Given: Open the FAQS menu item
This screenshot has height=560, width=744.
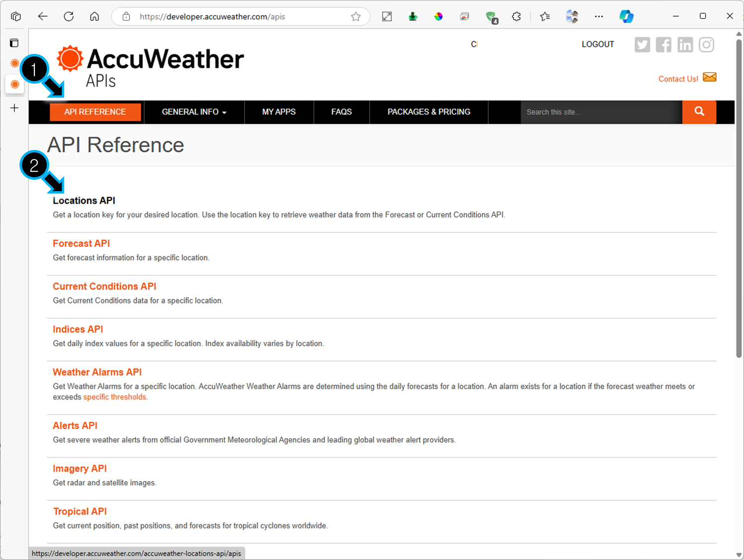Looking at the screenshot, I should pos(341,112).
